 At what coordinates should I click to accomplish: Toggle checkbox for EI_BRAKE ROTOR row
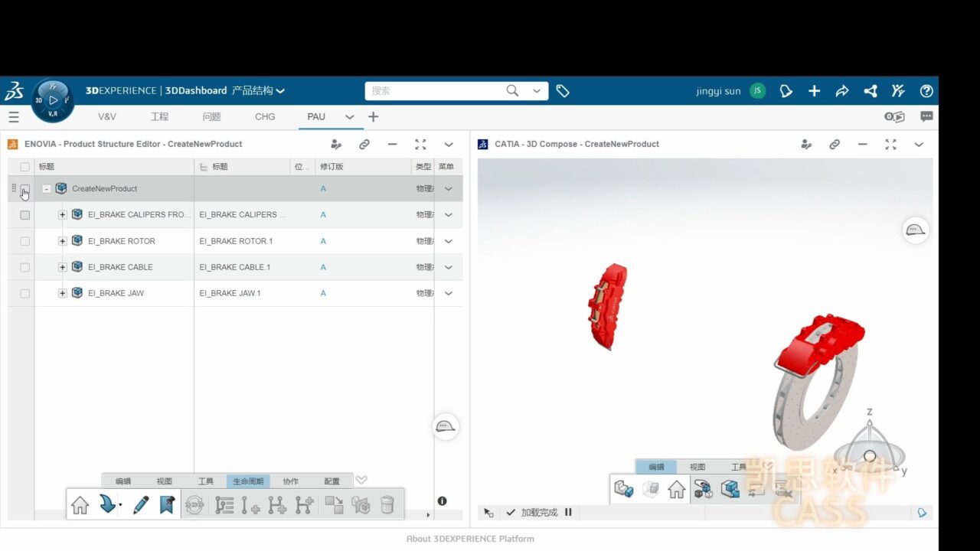point(24,241)
